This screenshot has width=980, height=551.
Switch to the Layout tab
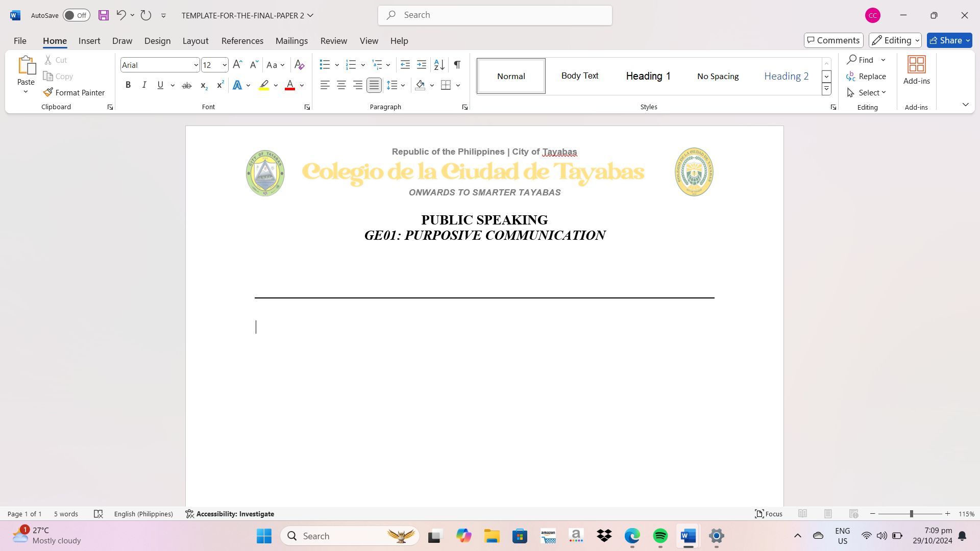click(195, 41)
